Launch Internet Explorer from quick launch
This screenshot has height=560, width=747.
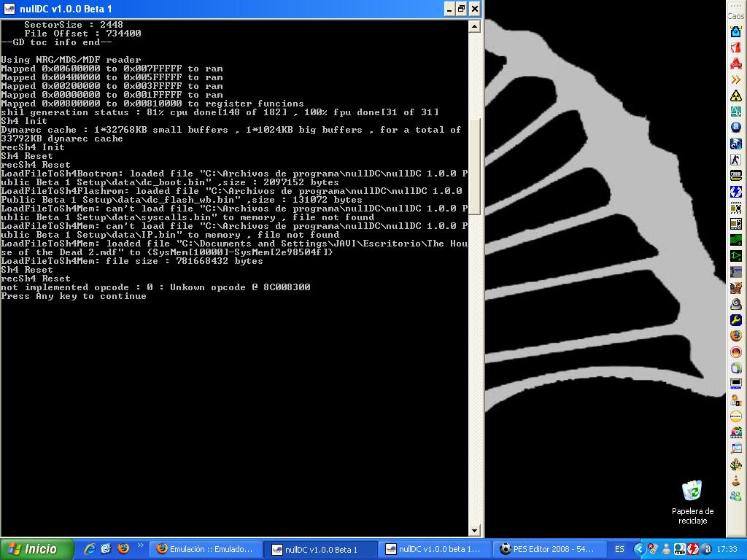(x=90, y=549)
